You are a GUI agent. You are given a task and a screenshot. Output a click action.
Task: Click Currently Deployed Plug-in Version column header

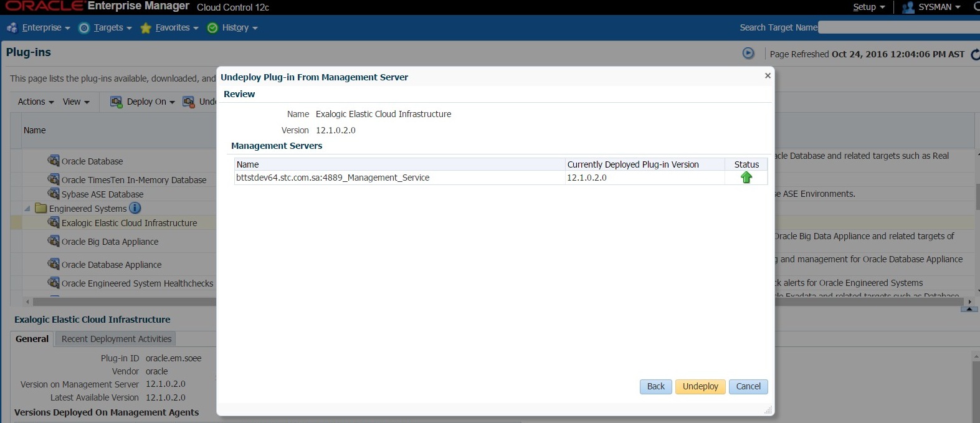tap(645, 164)
